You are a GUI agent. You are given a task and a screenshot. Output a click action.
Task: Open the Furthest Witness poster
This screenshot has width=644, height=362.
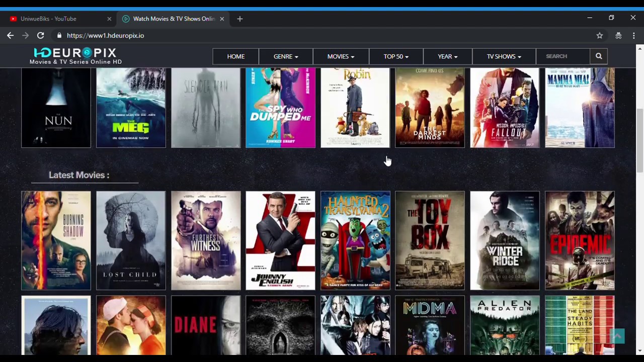tap(206, 240)
